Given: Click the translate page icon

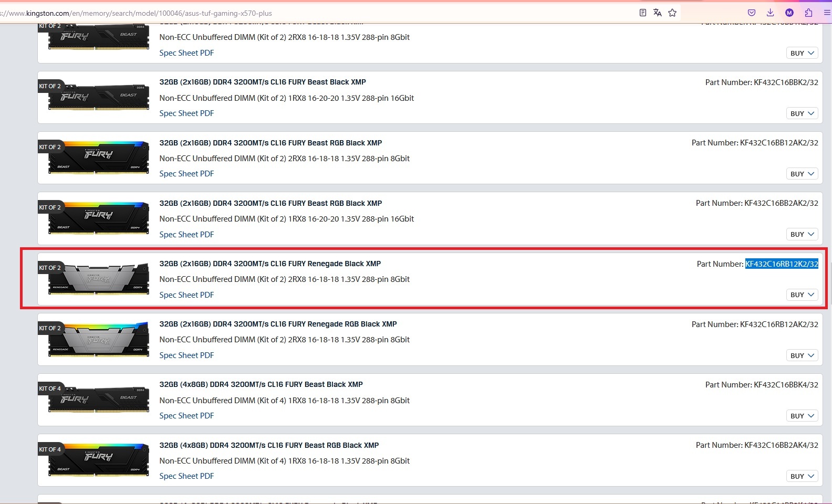Looking at the screenshot, I should (x=657, y=13).
